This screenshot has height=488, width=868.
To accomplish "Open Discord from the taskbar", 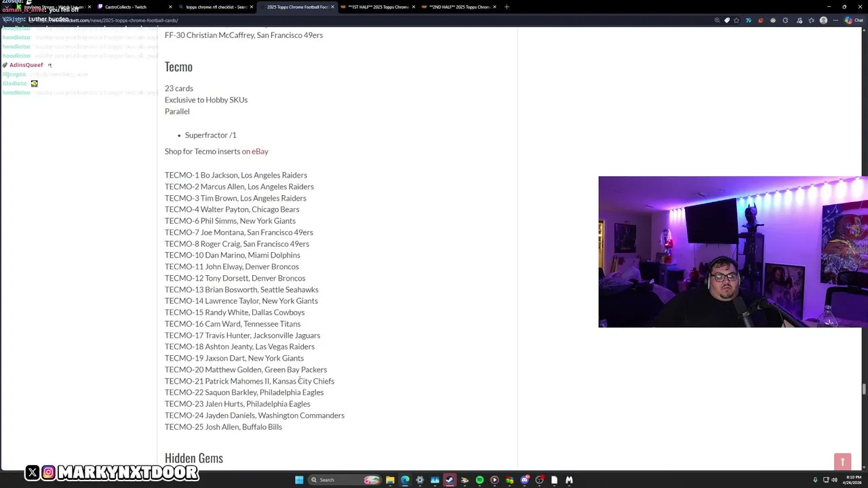I will coord(524,480).
